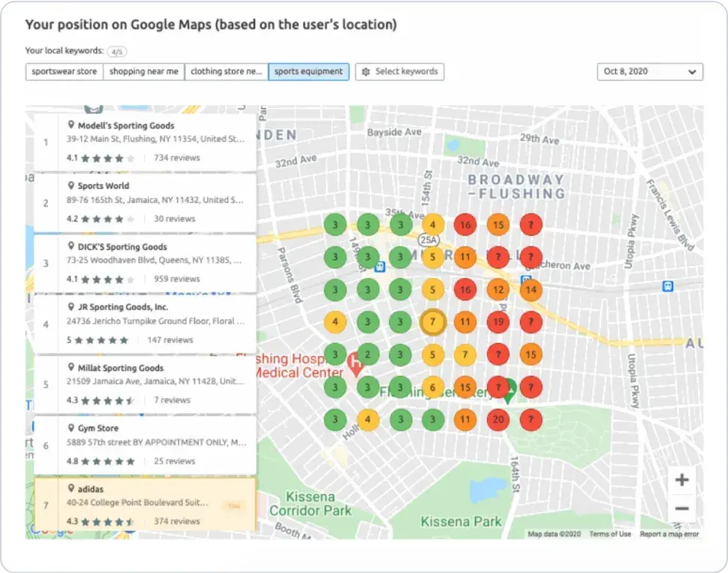Select the highlighted adidas result row

[x=146, y=505]
